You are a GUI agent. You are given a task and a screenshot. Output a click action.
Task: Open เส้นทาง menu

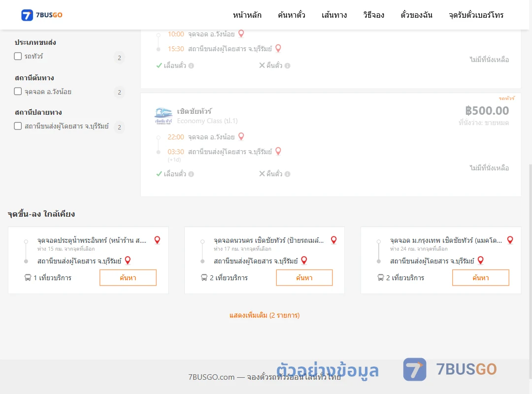pos(334,15)
